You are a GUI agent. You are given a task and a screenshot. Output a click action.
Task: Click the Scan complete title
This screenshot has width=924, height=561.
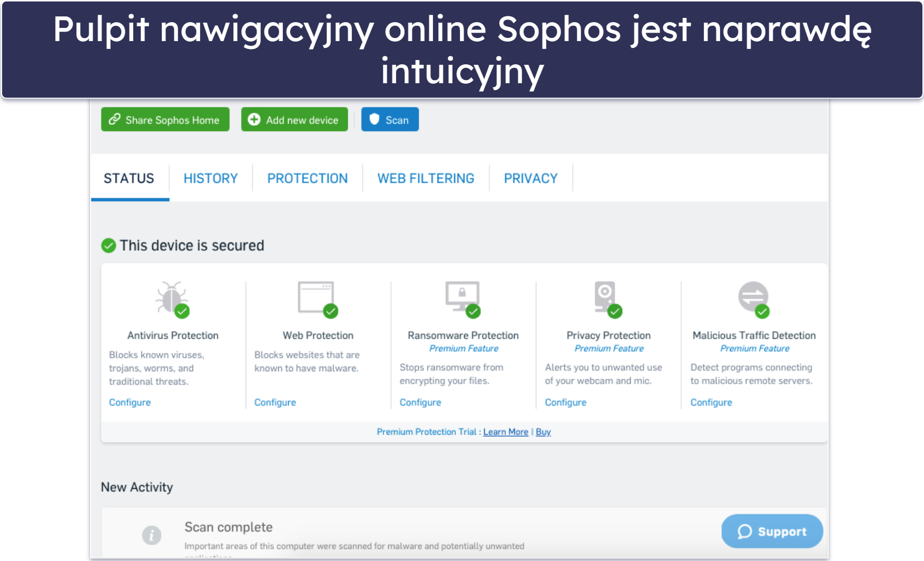229,527
